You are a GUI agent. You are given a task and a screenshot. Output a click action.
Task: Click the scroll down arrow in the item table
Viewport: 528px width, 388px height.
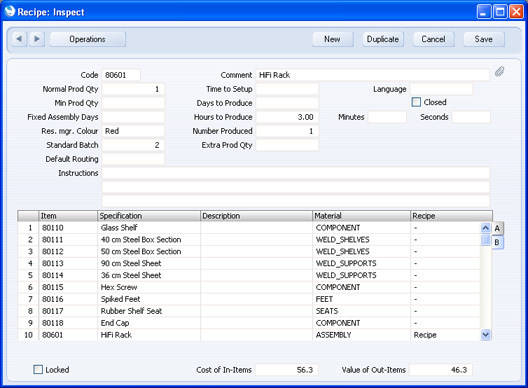(x=485, y=335)
